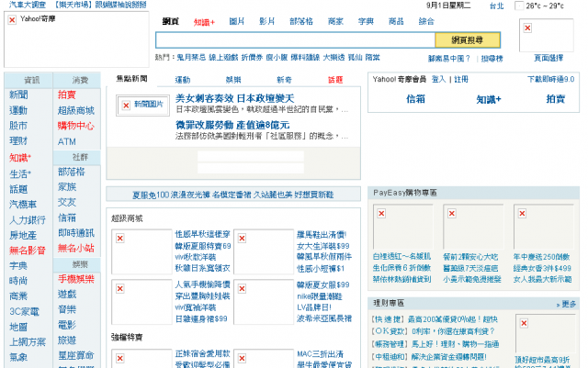Image resolution: width=588 pixels, height=368 pixels.
Task: Click the weather icon beside 26°c ~ 29°c
Action: tap(519, 6)
